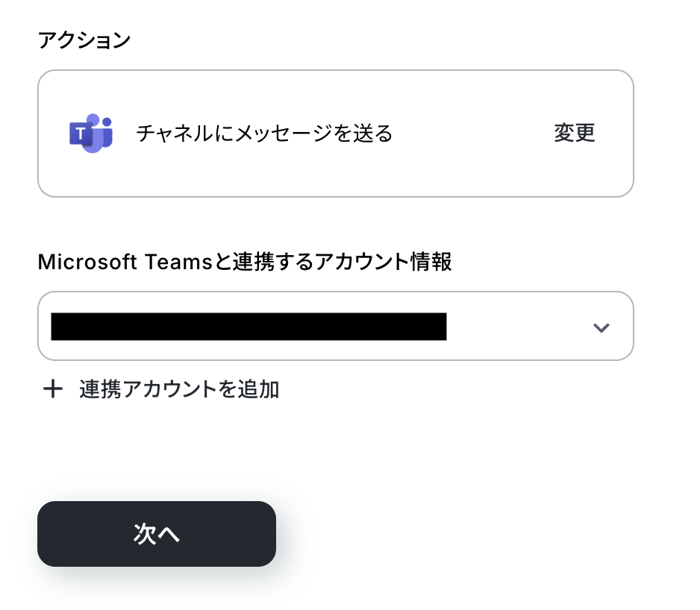Viewport: 700px width, 610px height.
Task: Click the redacted account entry
Action: pyautogui.click(x=249, y=327)
